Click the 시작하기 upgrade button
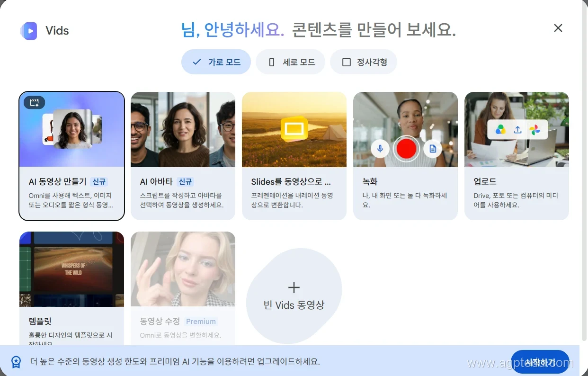Viewport: 588px width, 376px height. (x=540, y=362)
